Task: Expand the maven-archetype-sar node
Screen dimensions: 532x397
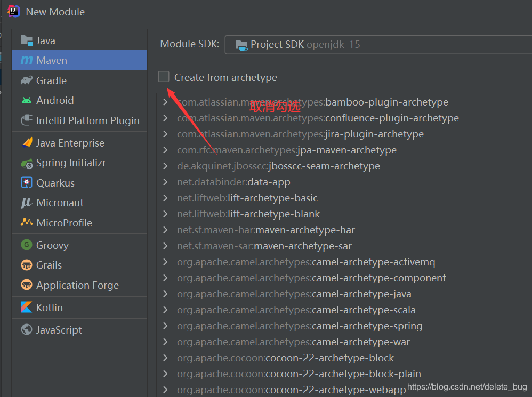Action: tap(165, 246)
